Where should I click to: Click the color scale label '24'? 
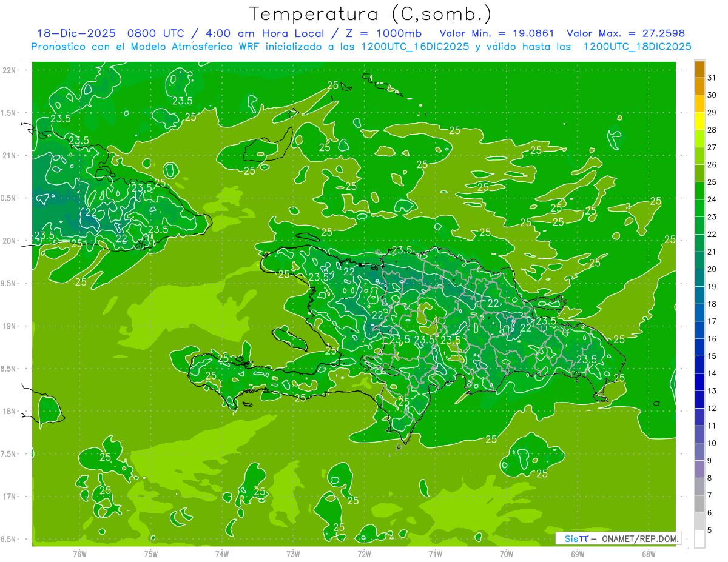(712, 199)
